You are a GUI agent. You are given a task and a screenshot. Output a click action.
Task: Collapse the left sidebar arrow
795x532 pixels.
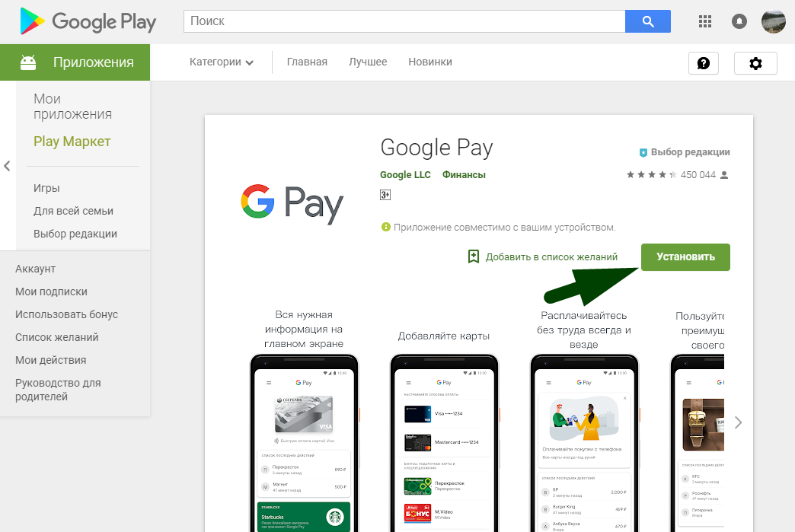click(x=7, y=166)
